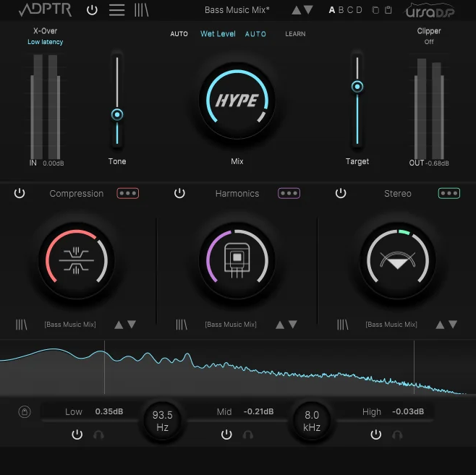Screen dimensions: 476x475
Task: Next Harmonics preset down arrow
Action: 293,324
